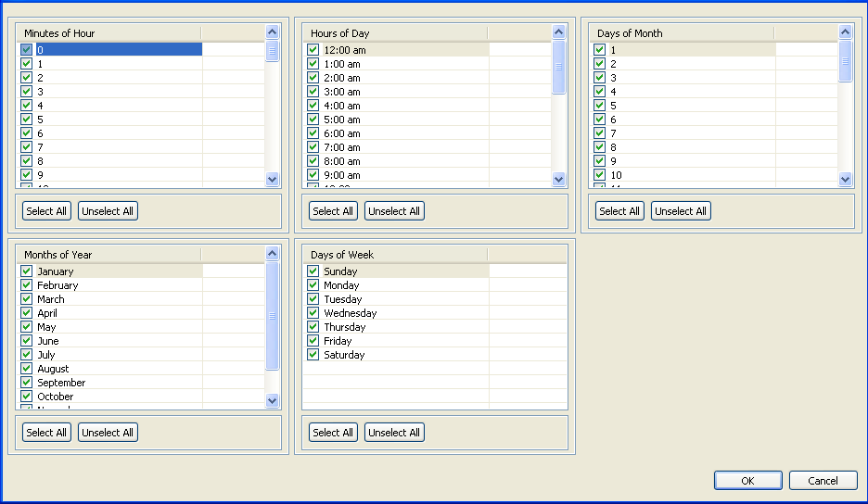Click the Months of Year column header
Viewport: 868px width, 504px height.
pyautogui.click(x=109, y=255)
